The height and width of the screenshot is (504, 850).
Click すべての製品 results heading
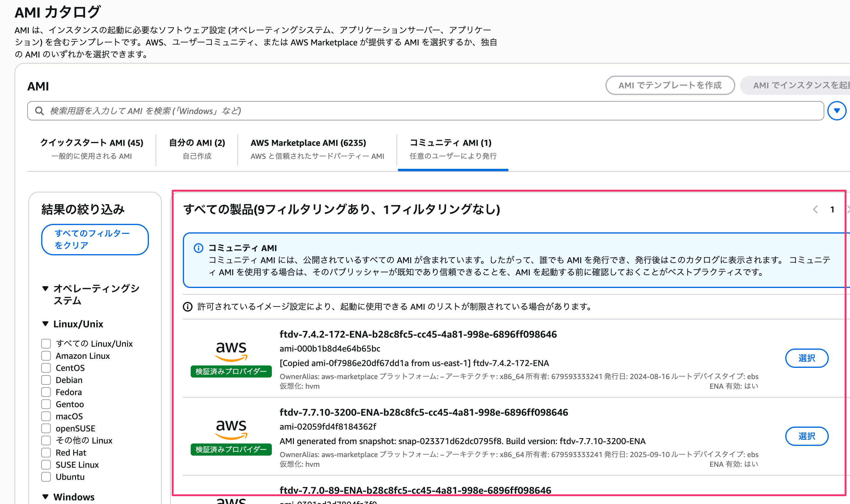point(341,210)
